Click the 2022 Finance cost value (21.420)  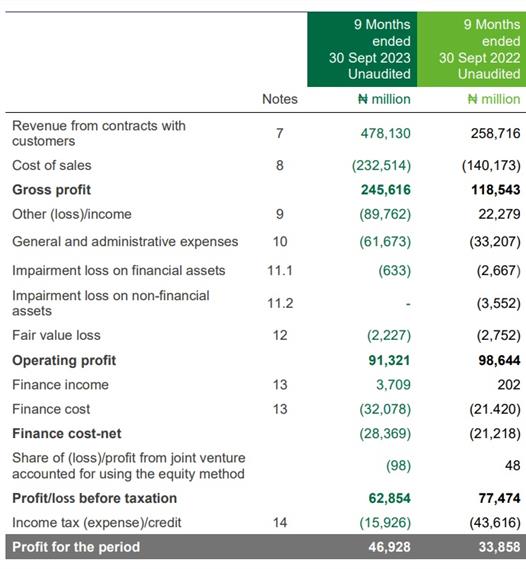[495, 409]
